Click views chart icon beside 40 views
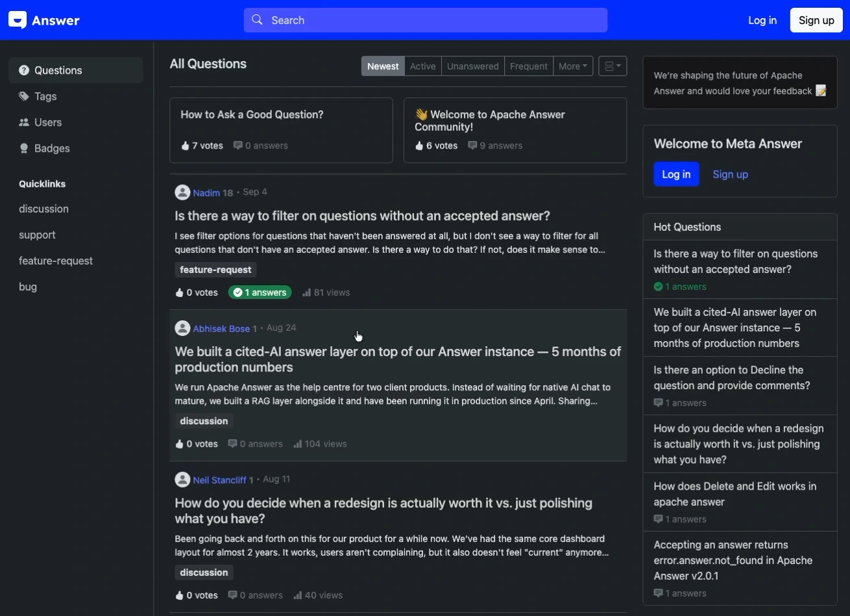Screen dimensions: 850x616 297,595
